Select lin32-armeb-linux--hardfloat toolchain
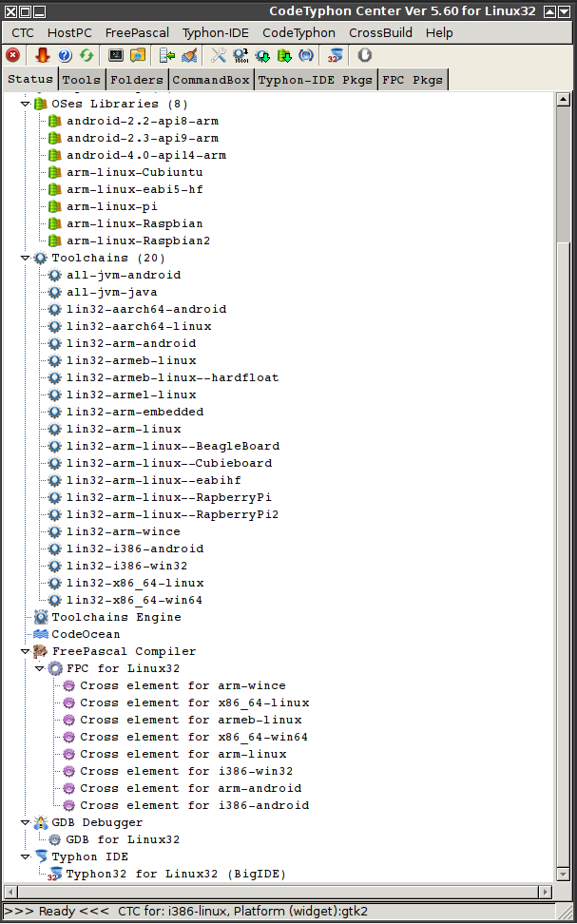 click(172, 377)
